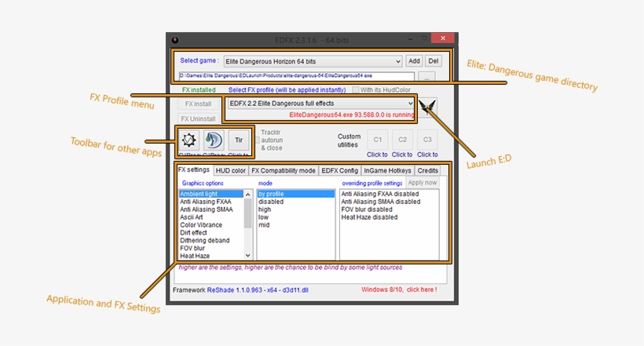
Task: Click the Del game button
Action: 434,61
